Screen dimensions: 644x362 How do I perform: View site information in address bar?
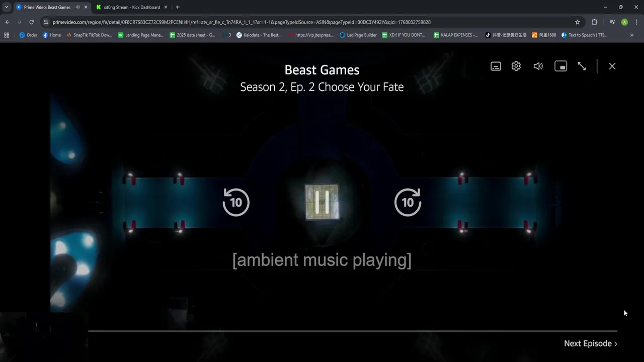point(46,22)
